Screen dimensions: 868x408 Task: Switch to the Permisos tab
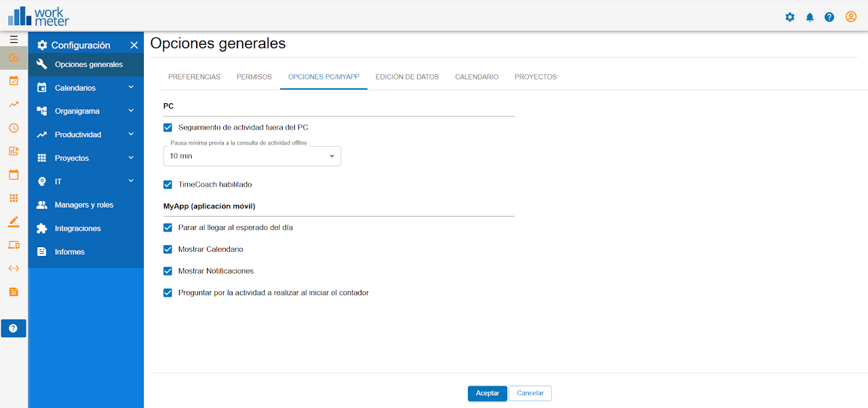254,77
